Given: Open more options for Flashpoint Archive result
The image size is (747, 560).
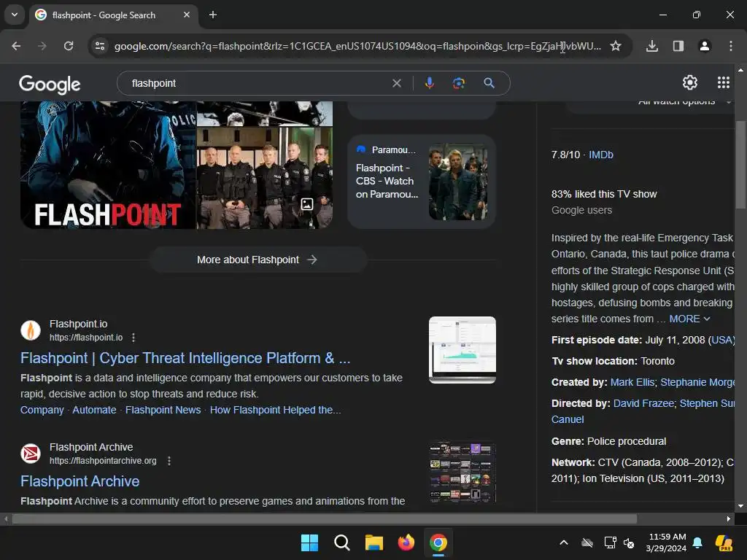Looking at the screenshot, I should (x=169, y=461).
